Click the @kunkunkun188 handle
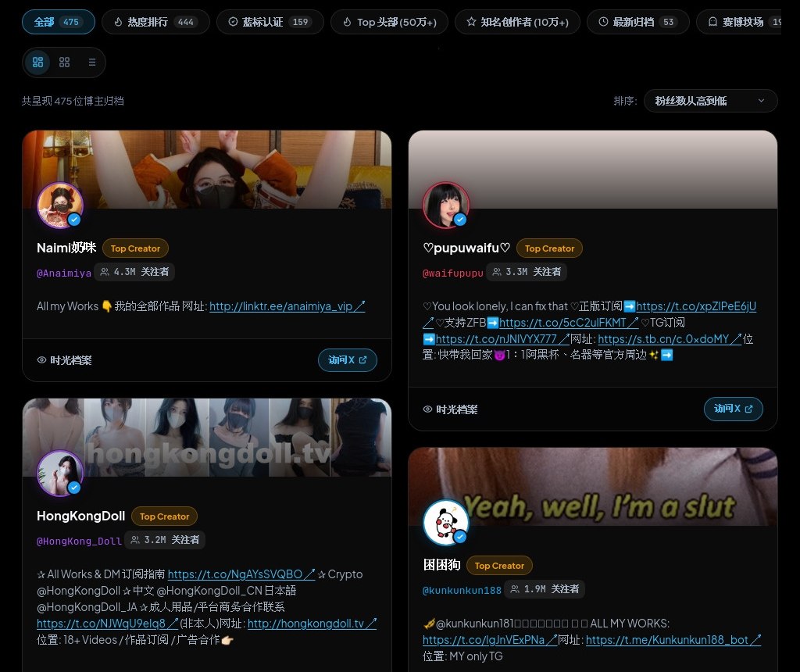This screenshot has width=800, height=672. pyautogui.click(x=462, y=590)
